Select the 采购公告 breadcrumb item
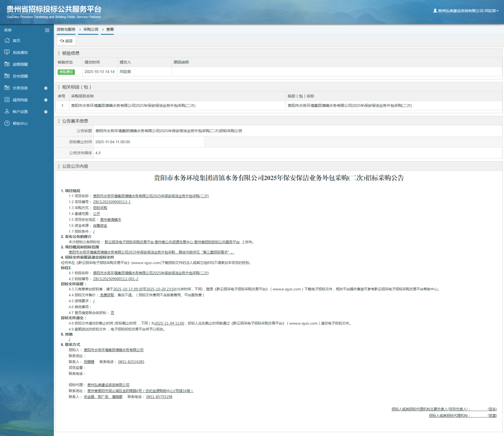This screenshot has height=436, width=504. [x=91, y=29]
